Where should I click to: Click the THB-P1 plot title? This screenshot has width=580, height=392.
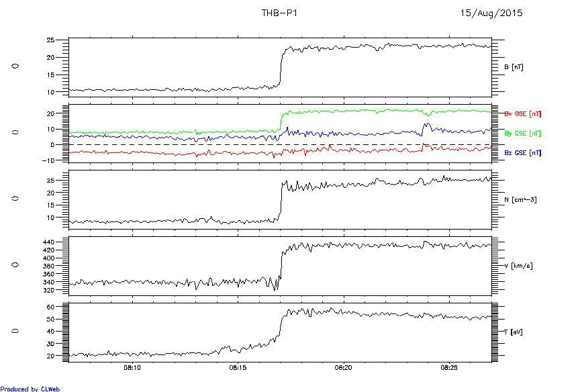pyautogui.click(x=279, y=13)
